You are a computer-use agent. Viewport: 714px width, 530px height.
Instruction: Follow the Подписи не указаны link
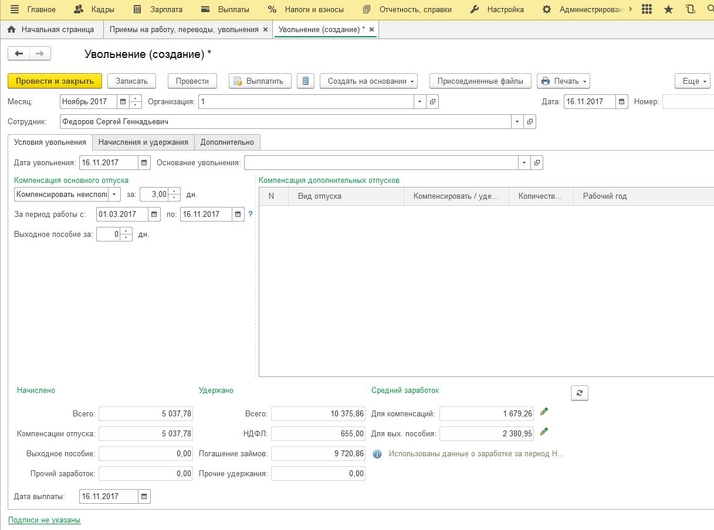[x=44, y=520]
